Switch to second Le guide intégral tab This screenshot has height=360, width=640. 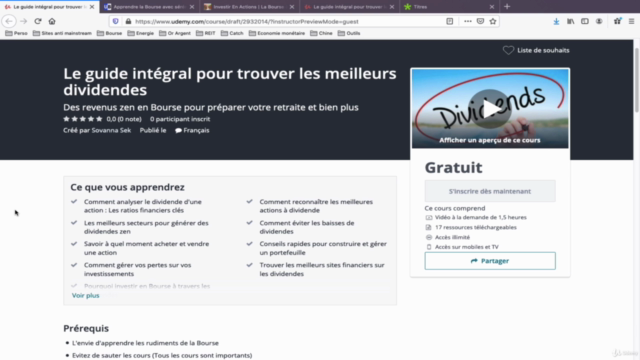(349, 7)
